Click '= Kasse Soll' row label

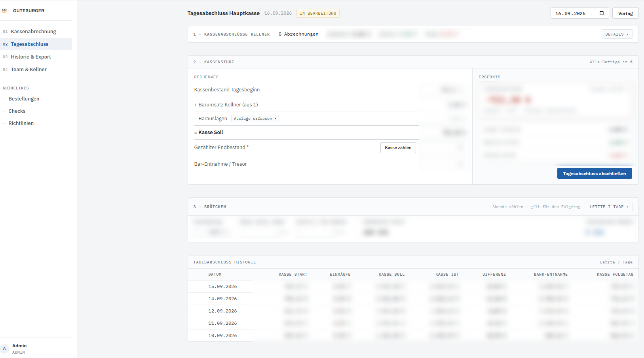[x=209, y=132]
